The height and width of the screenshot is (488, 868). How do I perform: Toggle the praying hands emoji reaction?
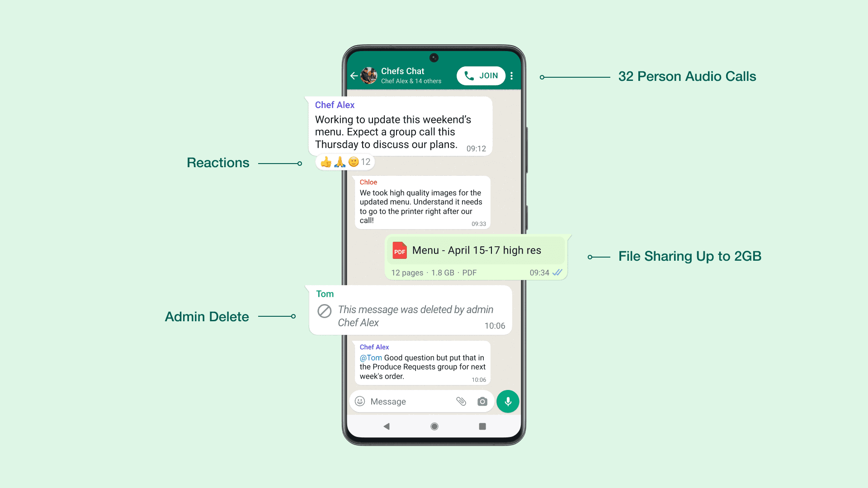pos(339,162)
